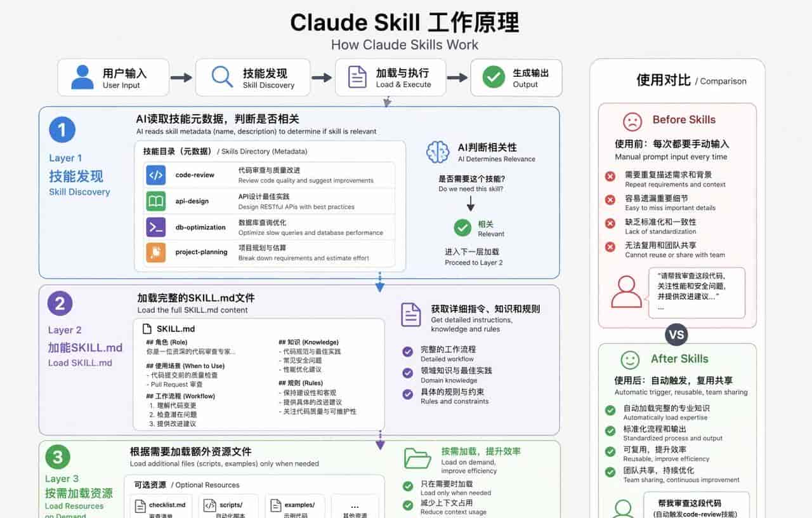The width and height of the screenshot is (812, 518).
Task: Click the red X beside Easy to miss important details
Action: click(610, 201)
